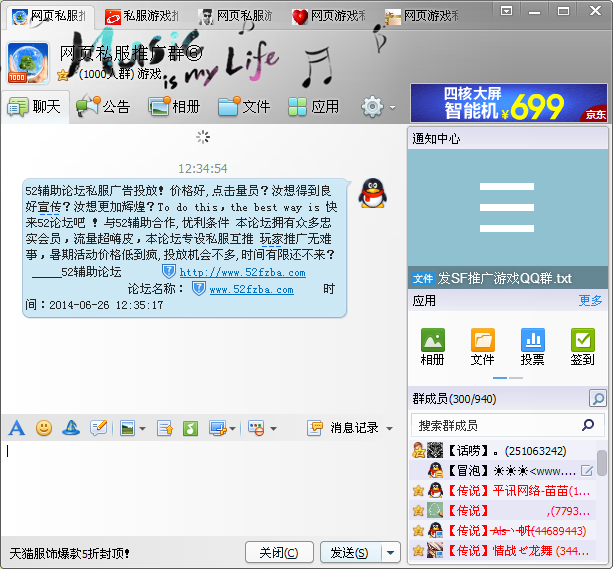Click the penguin avatar of message sender
The image size is (613, 569).
pos(373,193)
